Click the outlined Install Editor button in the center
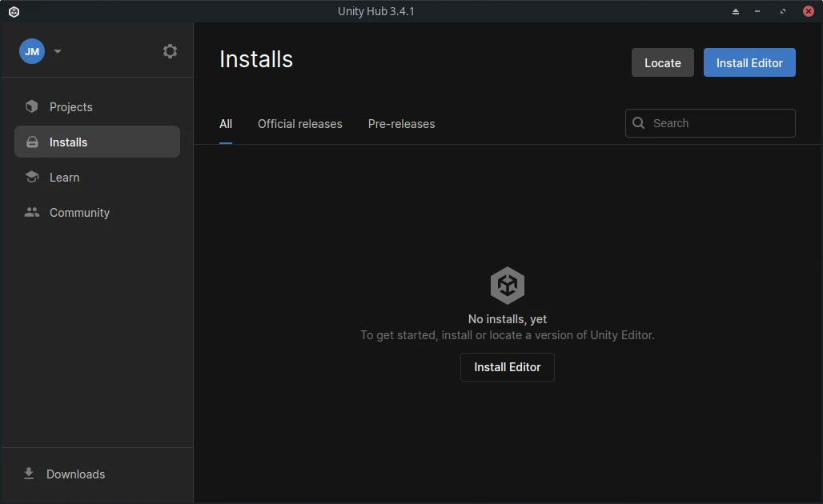823x504 pixels. [507, 367]
